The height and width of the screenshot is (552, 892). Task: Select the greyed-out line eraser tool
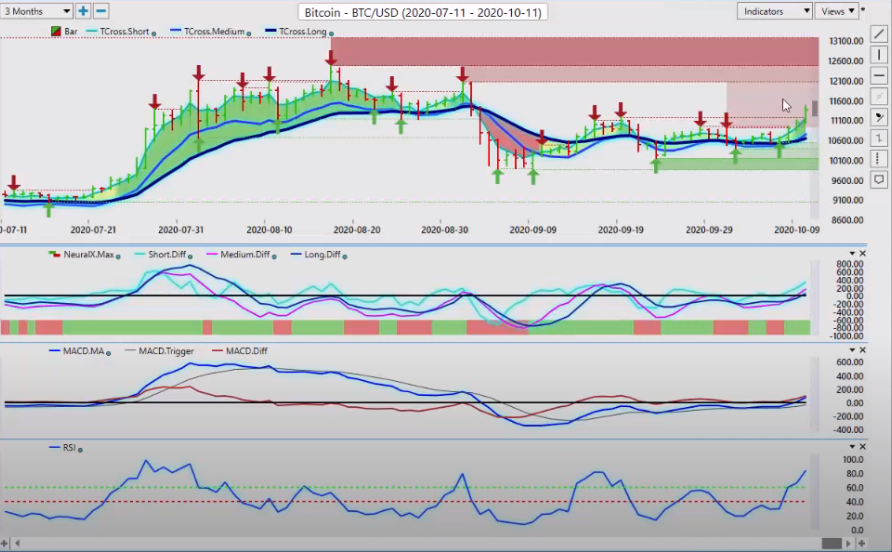(879, 96)
